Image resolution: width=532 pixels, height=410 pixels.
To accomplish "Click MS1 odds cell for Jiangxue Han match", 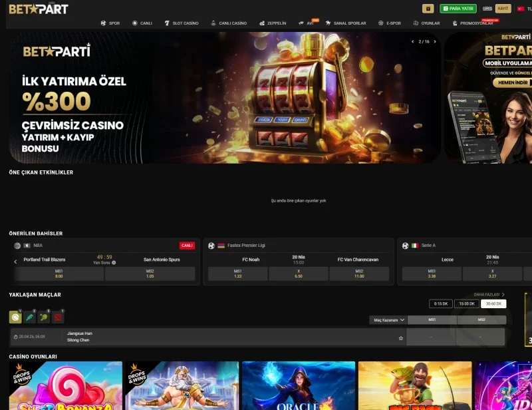I will (431, 337).
